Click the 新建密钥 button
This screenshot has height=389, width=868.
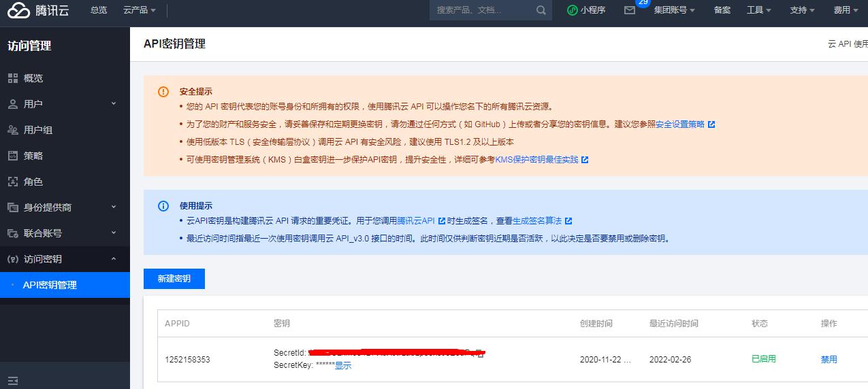pos(174,279)
